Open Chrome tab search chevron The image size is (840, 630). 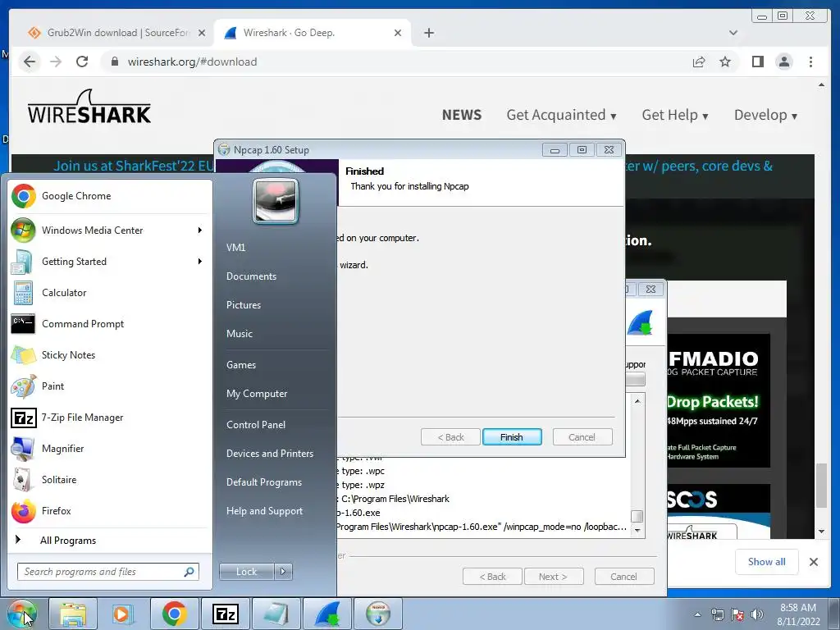pyautogui.click(x=733, y=33)
